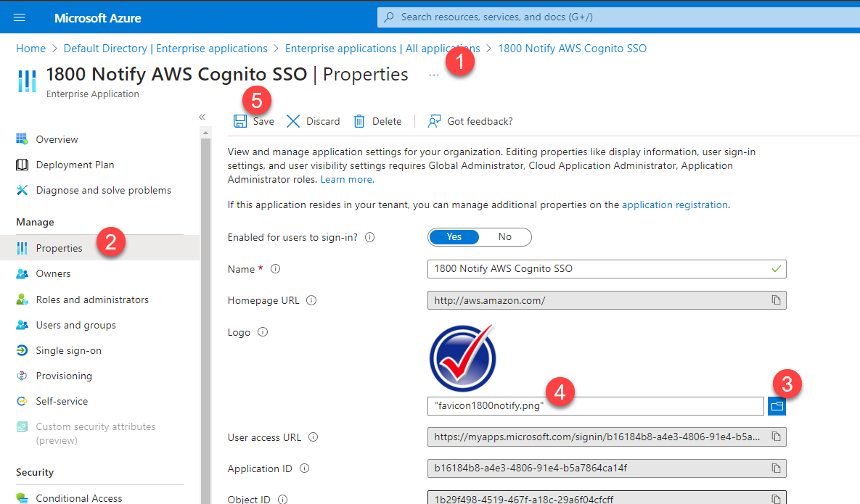Click info icon beside Application ID
The width and height of the screenshot is (860, 504).
pyautogui.click(x=304, y=468)
